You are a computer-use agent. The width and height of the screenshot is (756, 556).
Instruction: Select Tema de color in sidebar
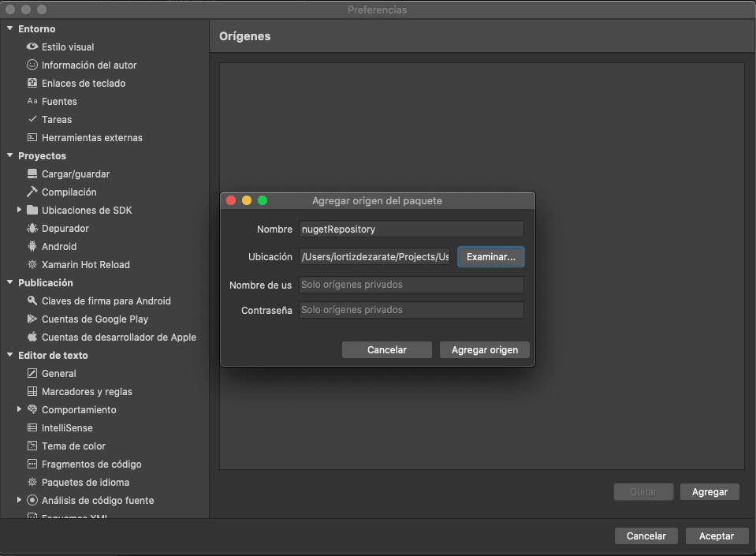point(73,446)
